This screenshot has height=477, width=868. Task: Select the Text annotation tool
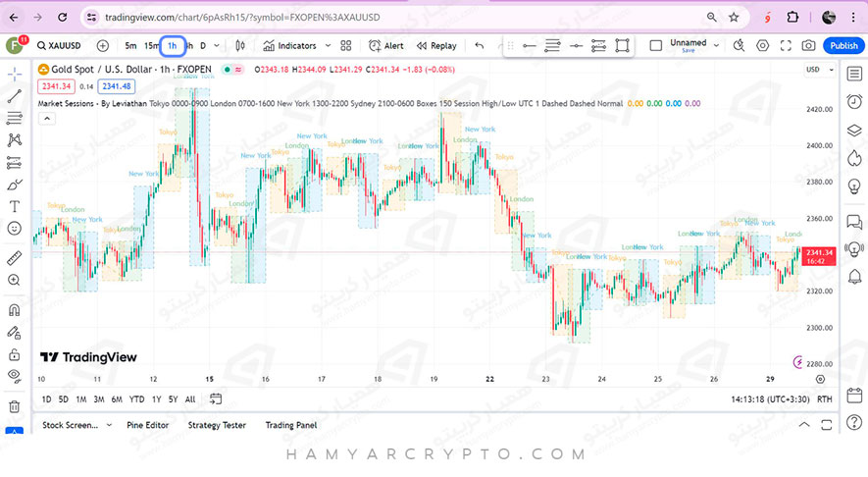tap(15, 207)
